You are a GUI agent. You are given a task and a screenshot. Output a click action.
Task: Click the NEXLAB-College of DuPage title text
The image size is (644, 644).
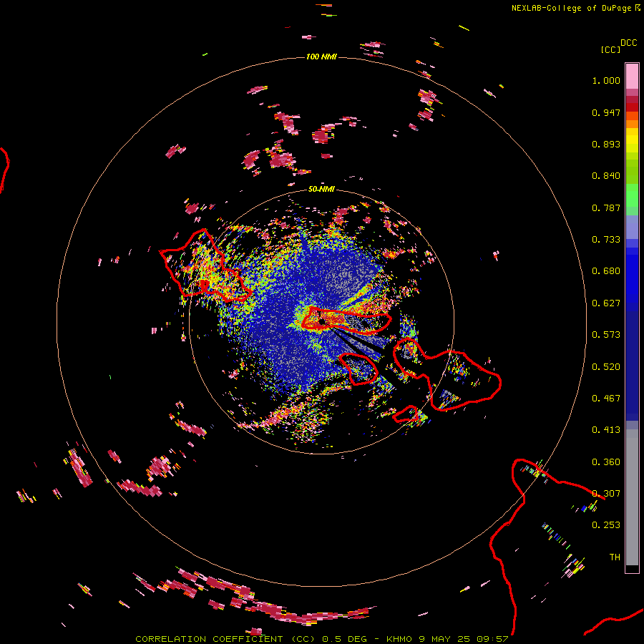[x=571, y=8]
